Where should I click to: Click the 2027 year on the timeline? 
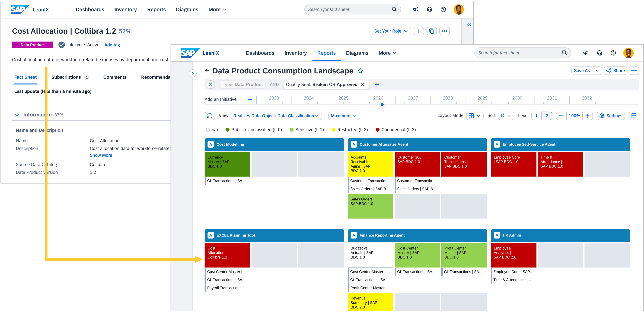point(413,98)
